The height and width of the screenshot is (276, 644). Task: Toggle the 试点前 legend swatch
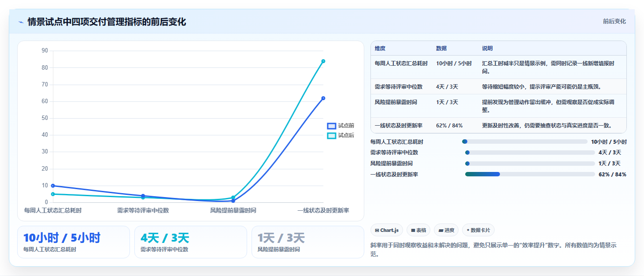331,126
